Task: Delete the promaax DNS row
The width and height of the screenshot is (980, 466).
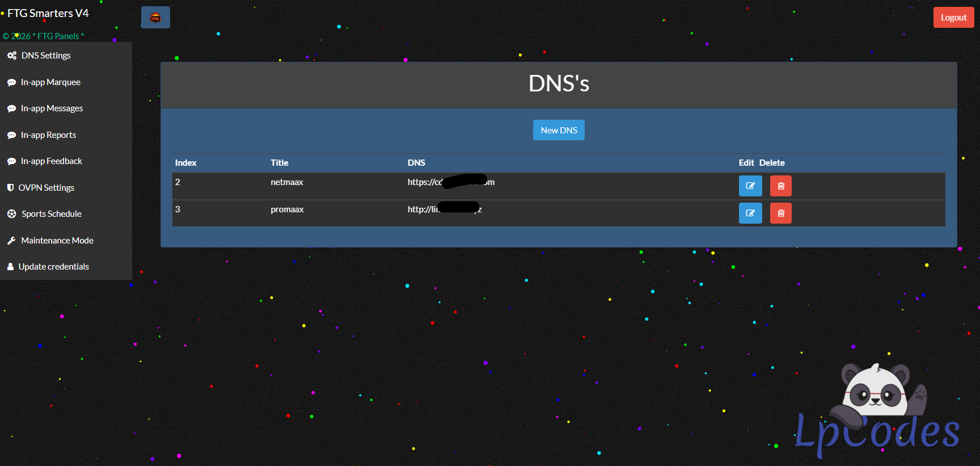Action: click(x=780, y=213)
